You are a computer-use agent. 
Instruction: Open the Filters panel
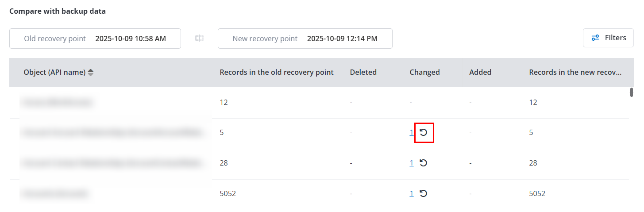coord(608,38)
